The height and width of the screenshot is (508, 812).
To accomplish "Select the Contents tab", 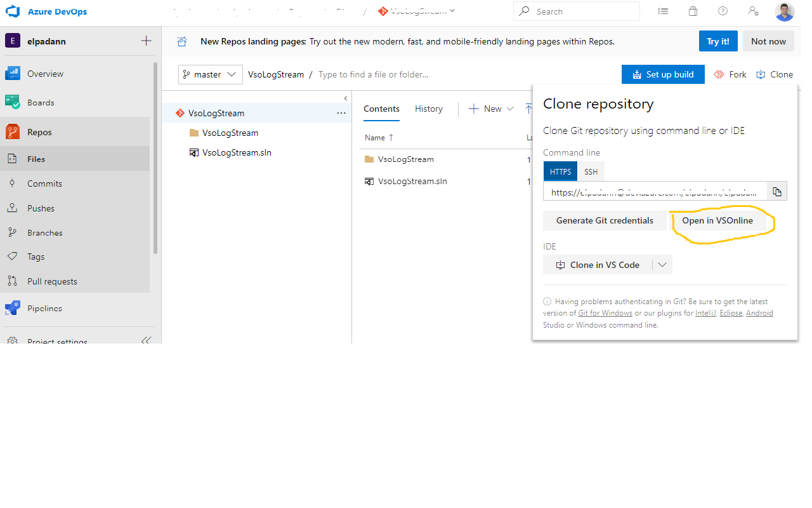I will pos(381,109).
